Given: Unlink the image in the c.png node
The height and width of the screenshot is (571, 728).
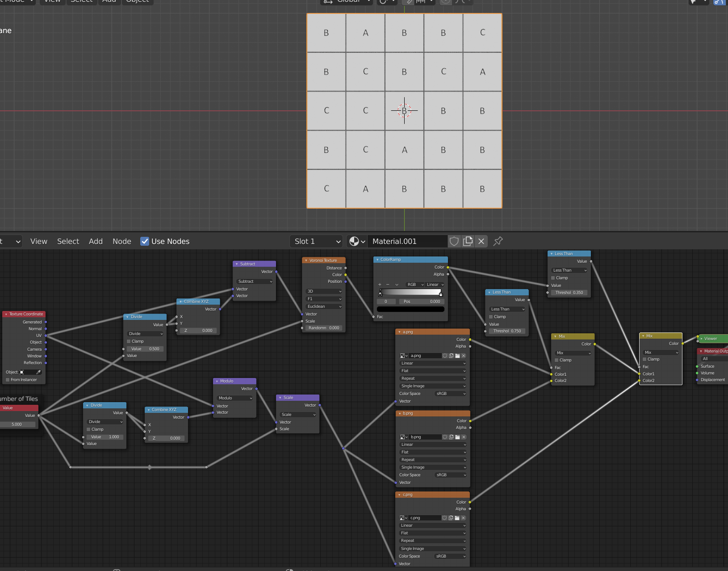Looking at the screenshot, I should 463,518.
